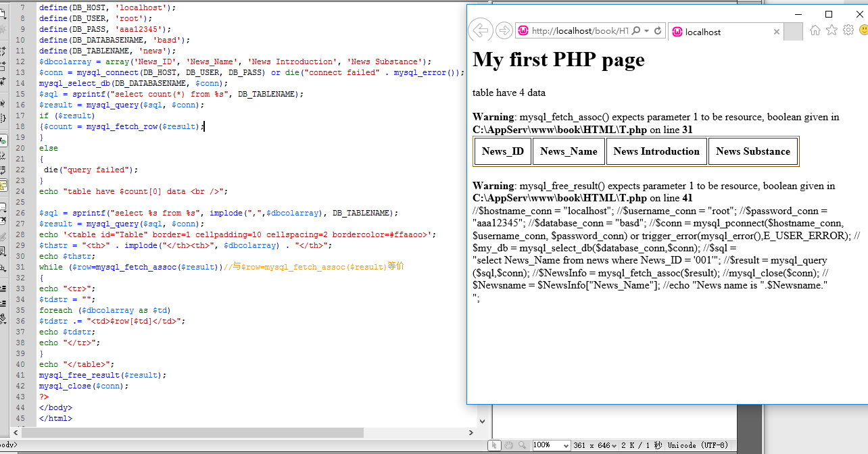This screenshot has height=454, width=868.
Task: Click the "My first PHP page" heading
Action: (558, 59)
